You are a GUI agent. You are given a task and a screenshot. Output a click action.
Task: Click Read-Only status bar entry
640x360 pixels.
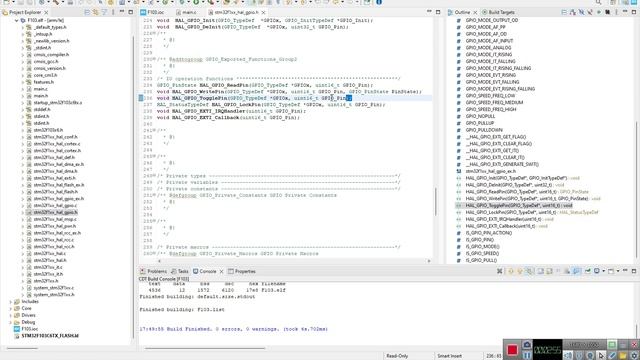click(x=397, y=356)
